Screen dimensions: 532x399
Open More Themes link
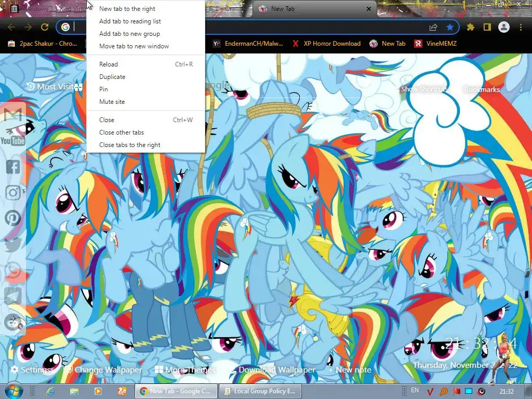coord(185,369)
